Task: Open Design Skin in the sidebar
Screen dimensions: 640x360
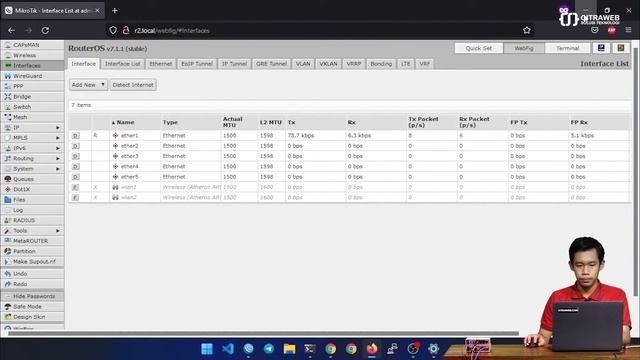Action: point(32,317)
